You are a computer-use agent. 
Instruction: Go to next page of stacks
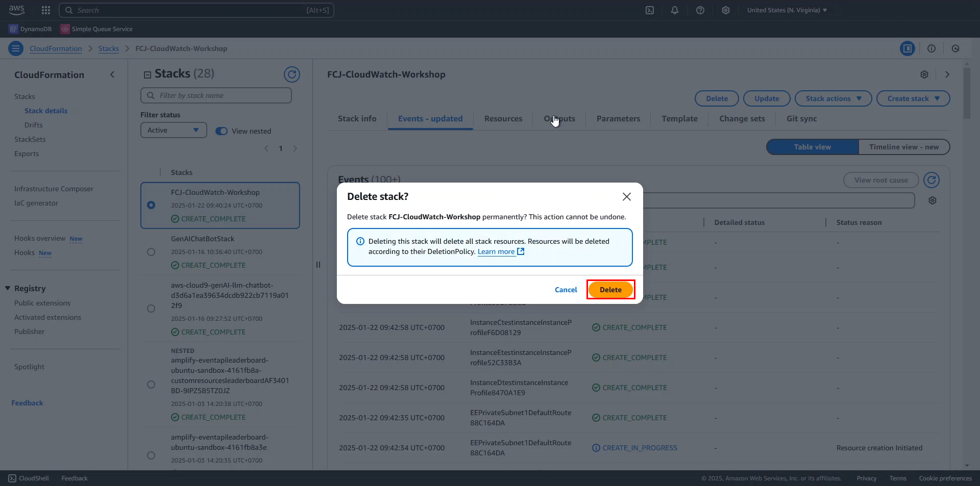pos(295,148)
